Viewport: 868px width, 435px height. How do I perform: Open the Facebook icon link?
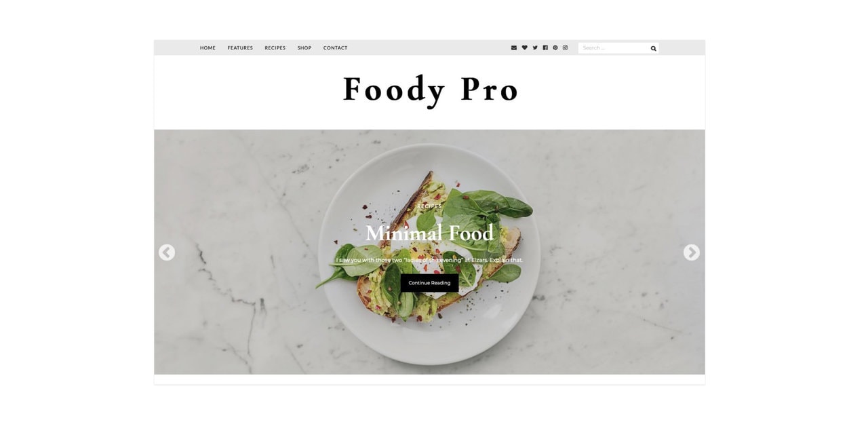click(545, 48)
